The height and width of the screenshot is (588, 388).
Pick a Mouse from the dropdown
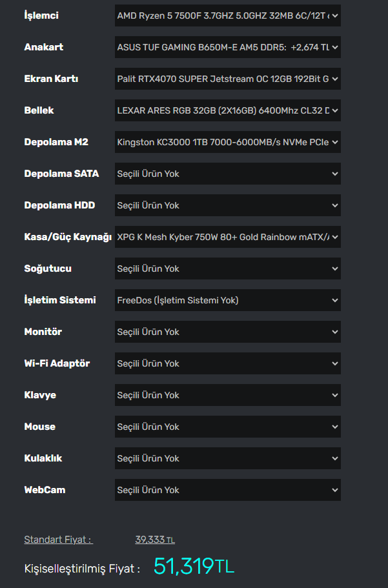coord(227,427)
